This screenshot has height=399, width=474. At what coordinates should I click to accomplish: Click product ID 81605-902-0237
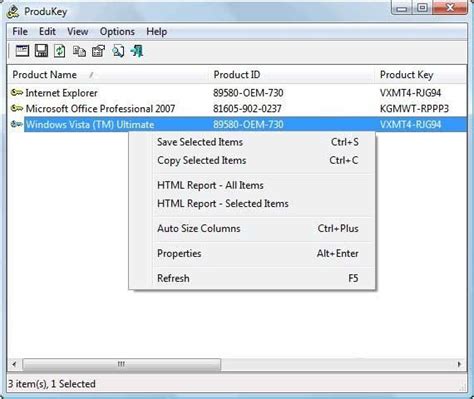(247, 109)
